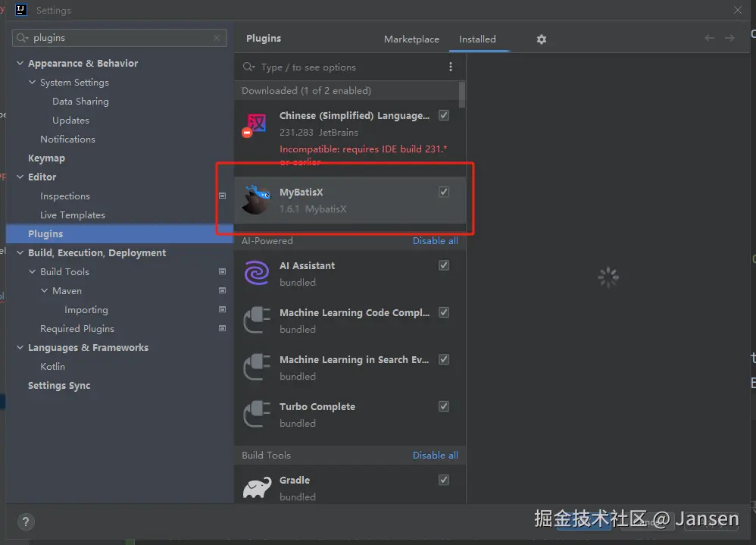Click the project-level marker beside Importing

(222, 309)
